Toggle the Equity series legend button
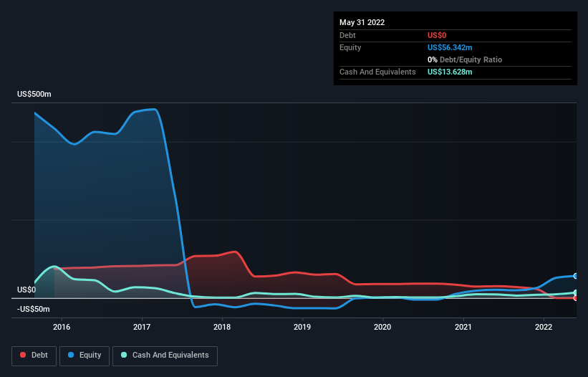Image resolution: width=588 pixels, height=377 pixels. coord(85,355)
